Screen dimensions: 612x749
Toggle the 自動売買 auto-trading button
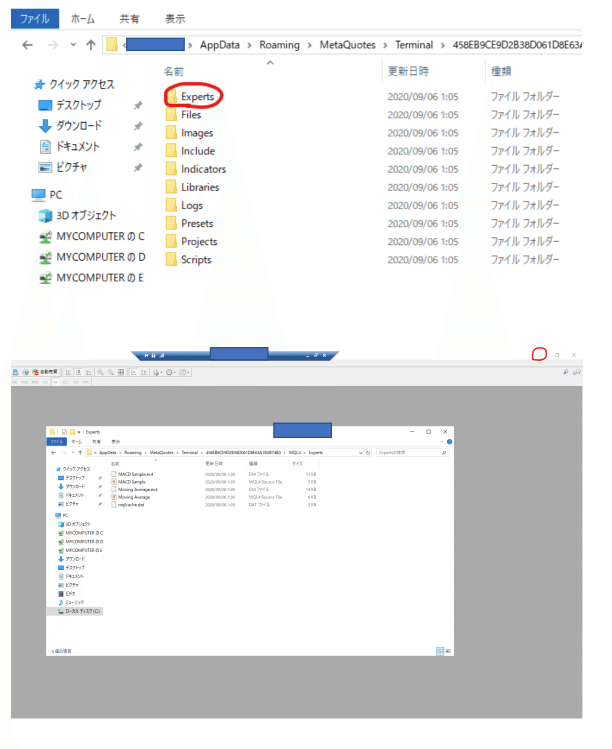click(x=45, y=372)
